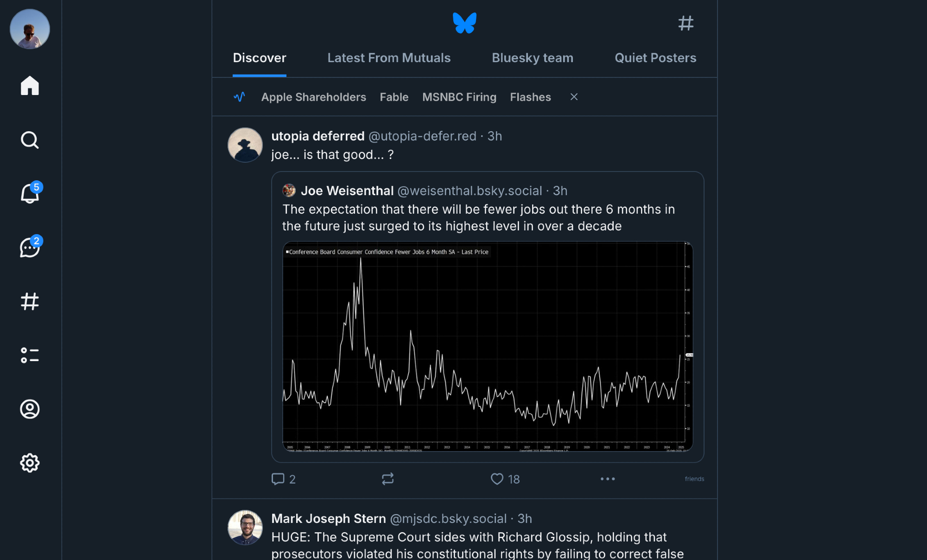The image size is (927, 560).
Task: Open the Profile icon in sidebar
Action: (x=30, y=409)
